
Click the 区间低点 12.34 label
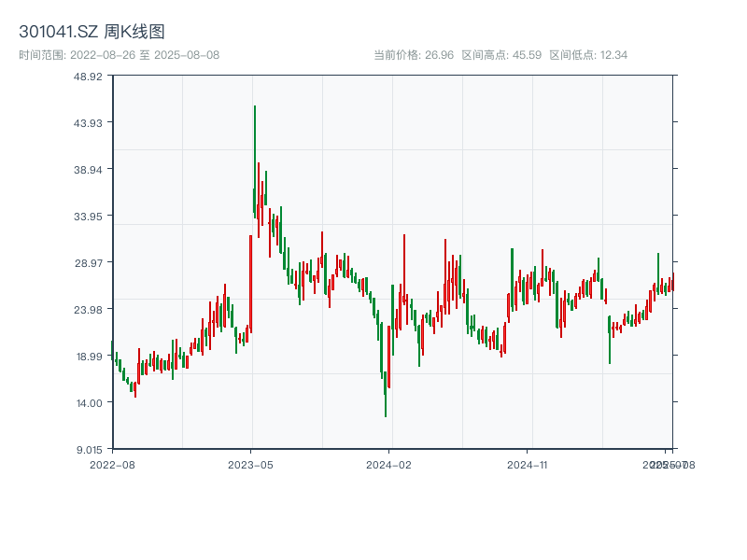click(588, 55)
